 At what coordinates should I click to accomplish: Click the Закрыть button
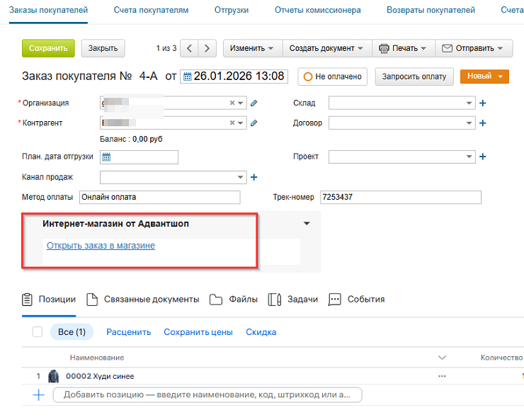point(103,48)
